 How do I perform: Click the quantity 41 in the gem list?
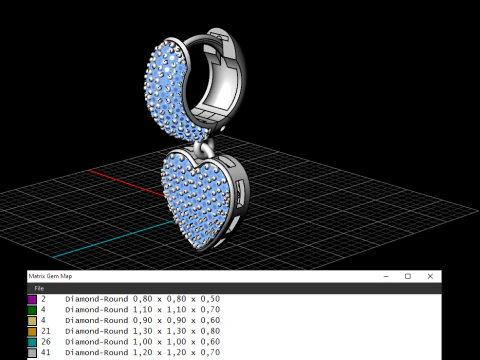click(x=46, y=352)
